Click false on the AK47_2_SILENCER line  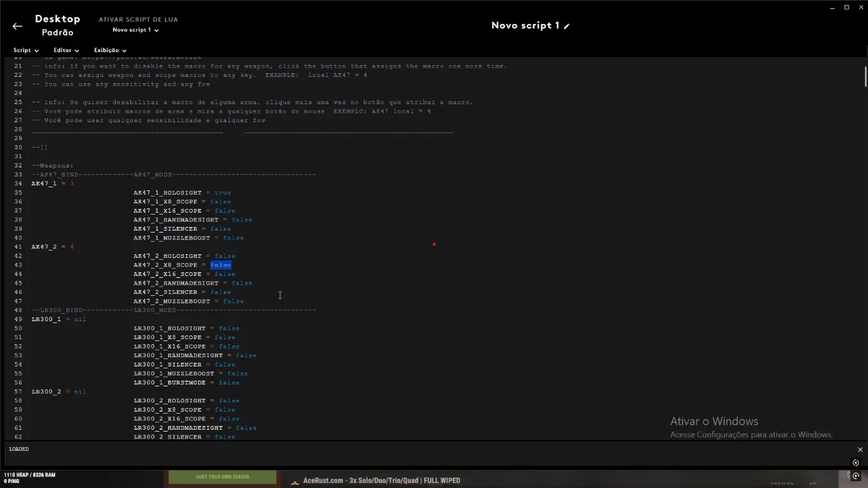click(221, 292)
